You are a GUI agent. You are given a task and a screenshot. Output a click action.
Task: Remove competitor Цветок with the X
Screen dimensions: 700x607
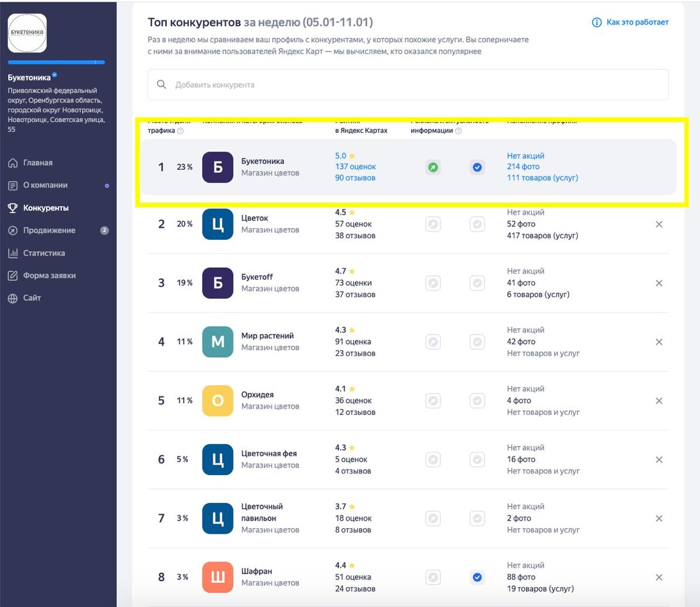(x=659, y=224)
